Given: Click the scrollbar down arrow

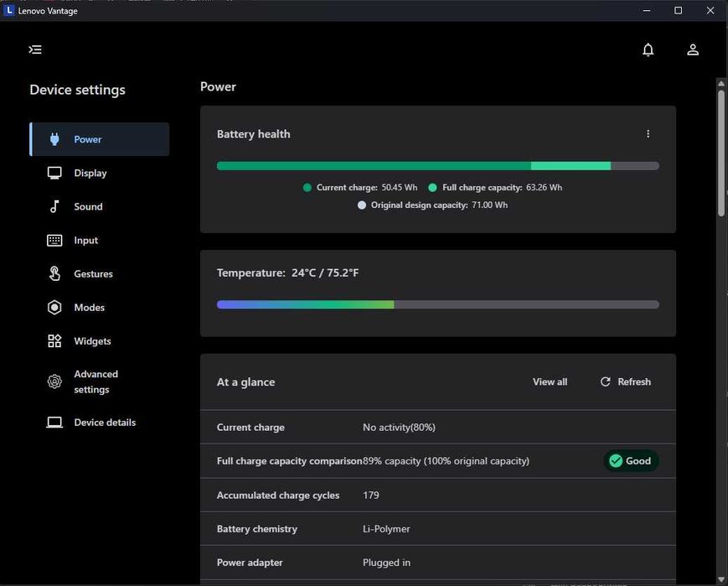Looking at the screenshot, I should (721, 579).
